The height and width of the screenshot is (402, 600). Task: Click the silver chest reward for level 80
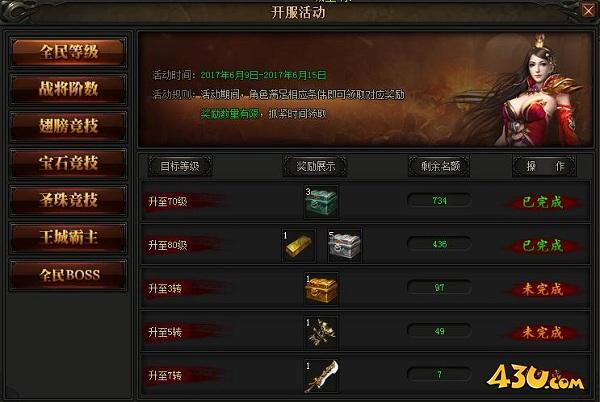[x=344, y=245]
